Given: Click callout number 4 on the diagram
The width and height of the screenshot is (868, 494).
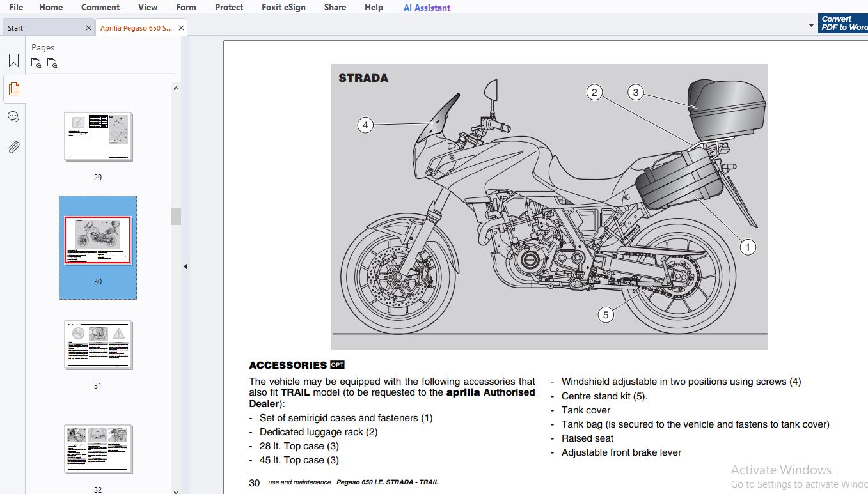Looking at the screenshot, I should [x=365, y=125].
